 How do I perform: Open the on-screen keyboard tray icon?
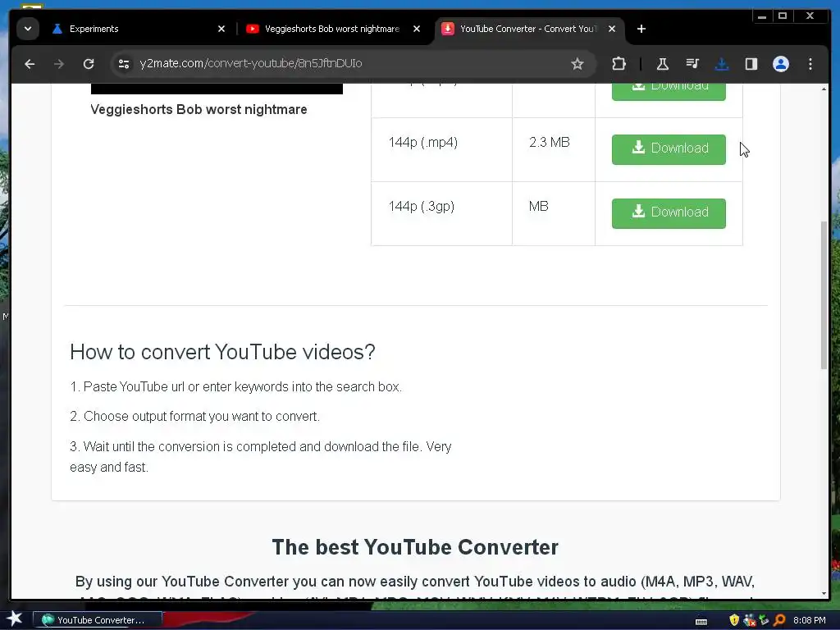click(701, 621)
